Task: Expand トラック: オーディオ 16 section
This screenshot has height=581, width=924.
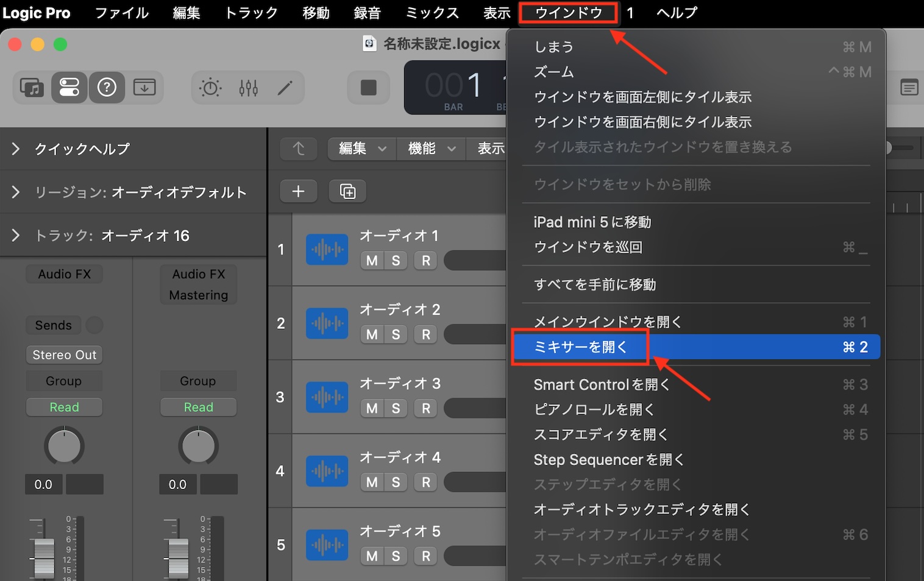Action: 16,236
